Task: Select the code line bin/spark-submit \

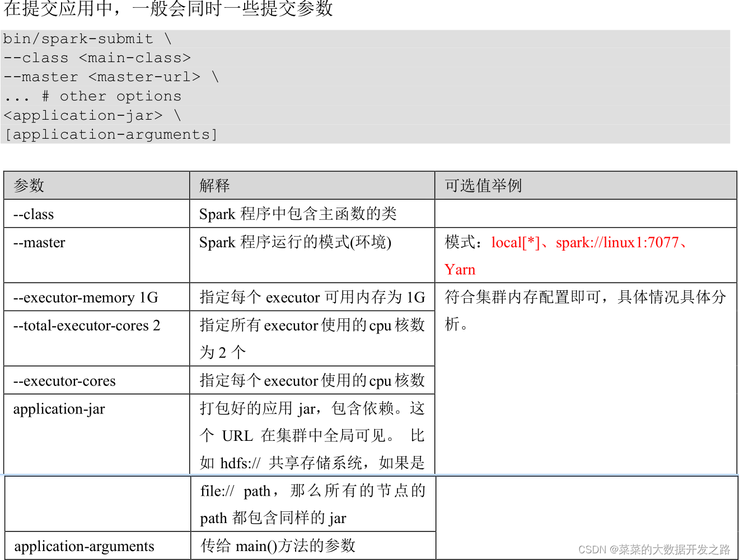Action: [87, 39]
